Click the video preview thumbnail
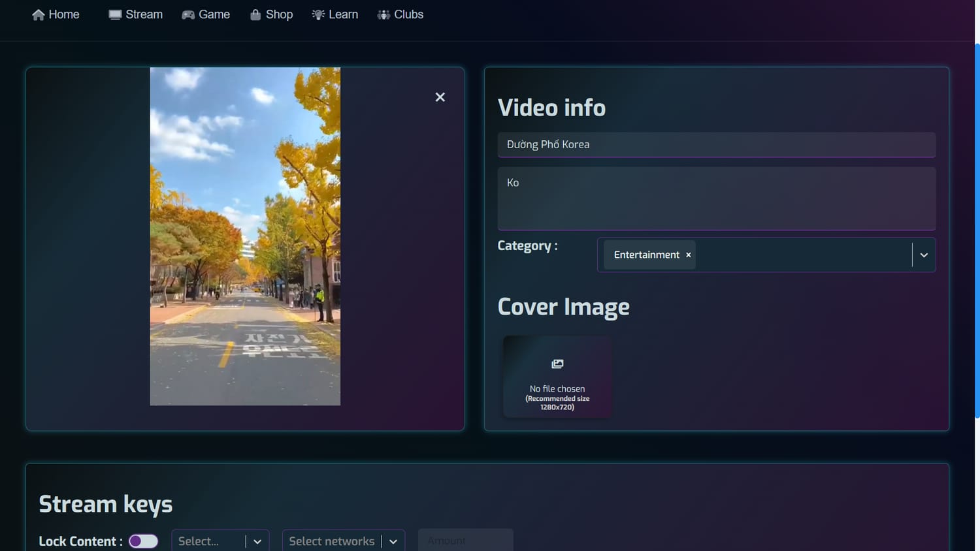980x551 pixels. point(245,236)
